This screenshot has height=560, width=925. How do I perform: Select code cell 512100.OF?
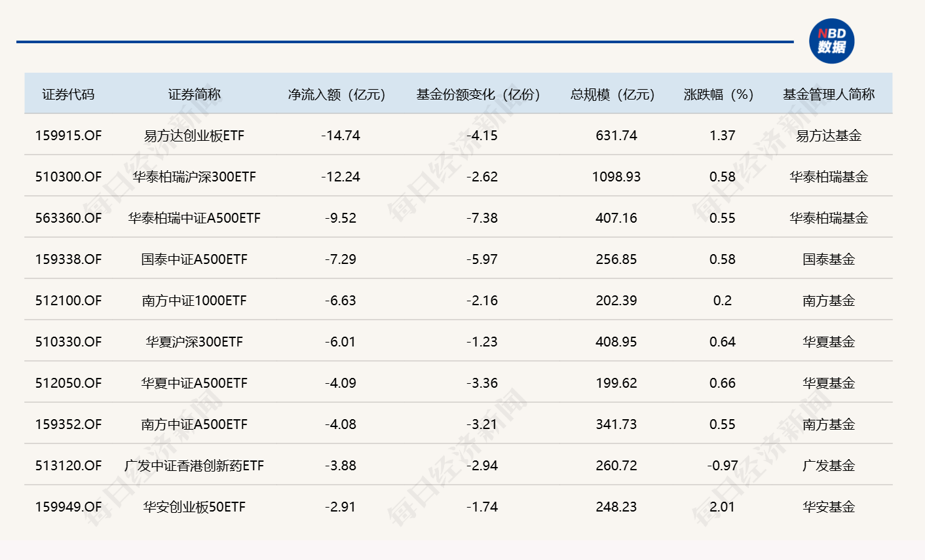click(x=68, y=301)
